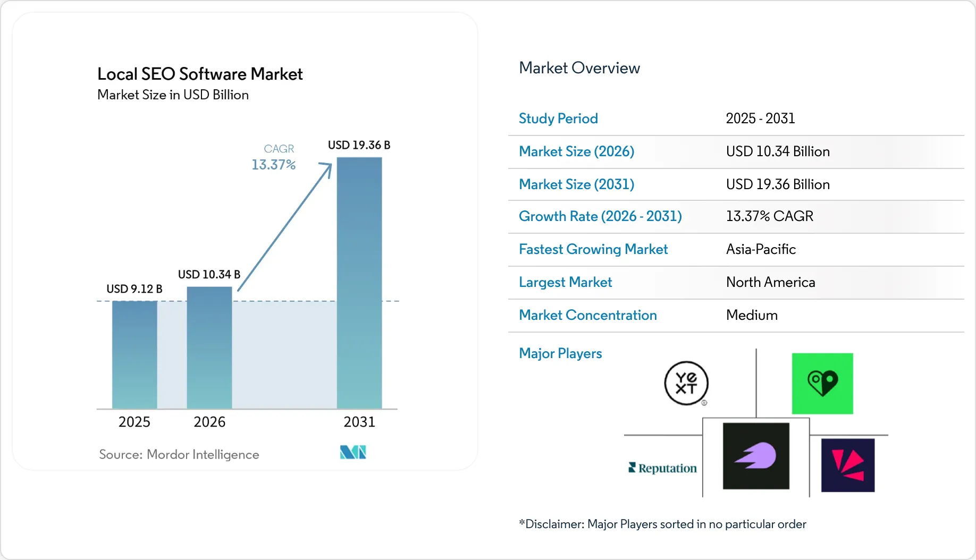Image resolution: width=976 pixels, height=560 pixels.
Task: Click the 2026 market size bar
Action: [209, 348]
